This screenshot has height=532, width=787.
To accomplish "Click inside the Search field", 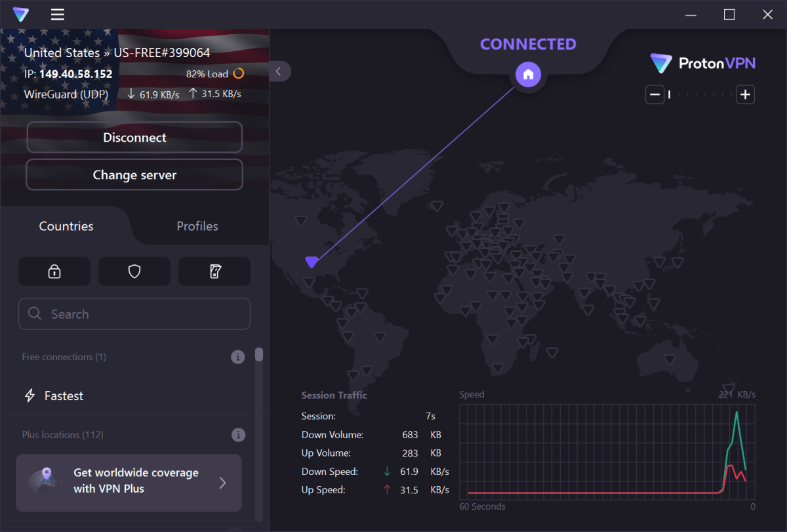I will click(118, 314).
